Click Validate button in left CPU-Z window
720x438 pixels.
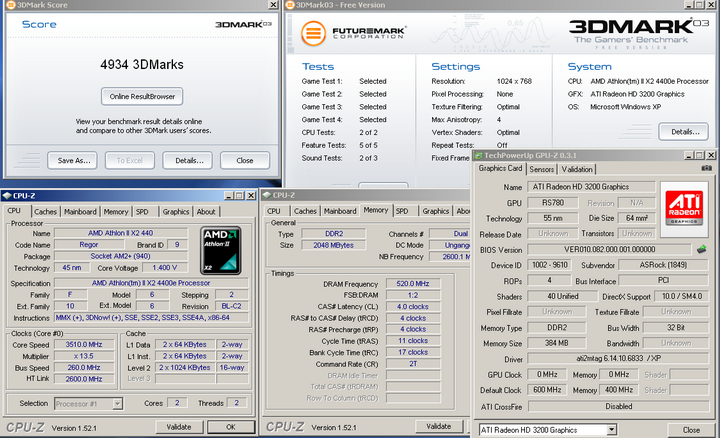point(179,427)
